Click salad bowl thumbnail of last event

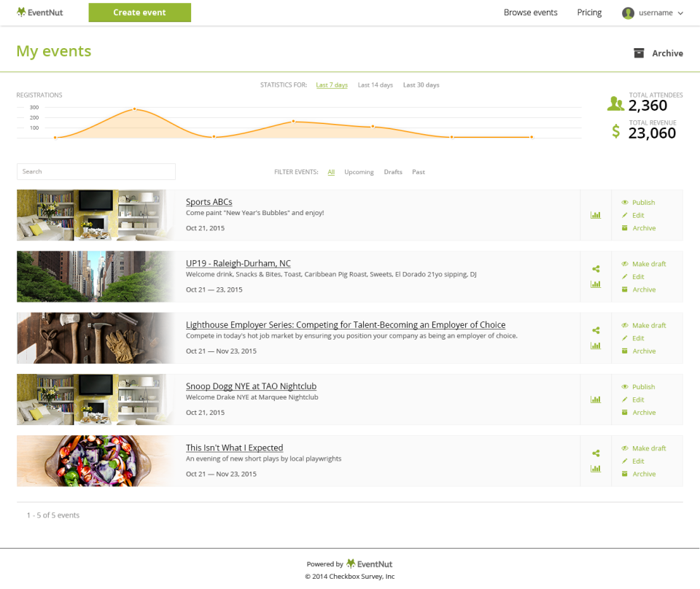click(x=96, y=461)
